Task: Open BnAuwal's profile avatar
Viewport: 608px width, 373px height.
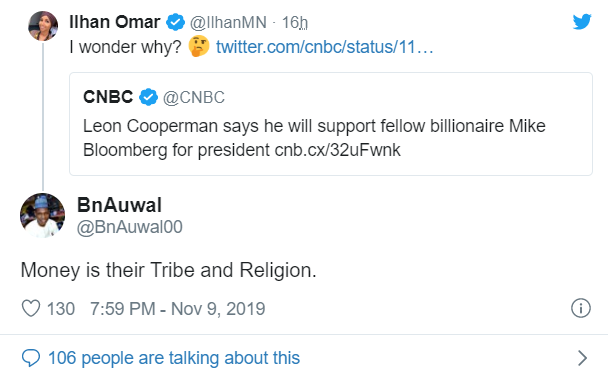Action: coord(42,216)
